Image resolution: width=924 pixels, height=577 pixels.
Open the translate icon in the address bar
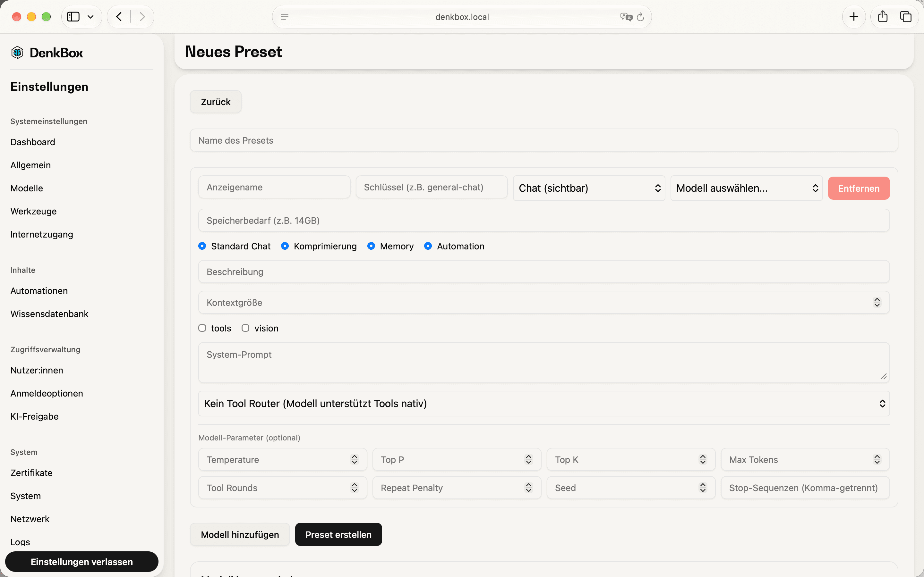tap(626, 17)
